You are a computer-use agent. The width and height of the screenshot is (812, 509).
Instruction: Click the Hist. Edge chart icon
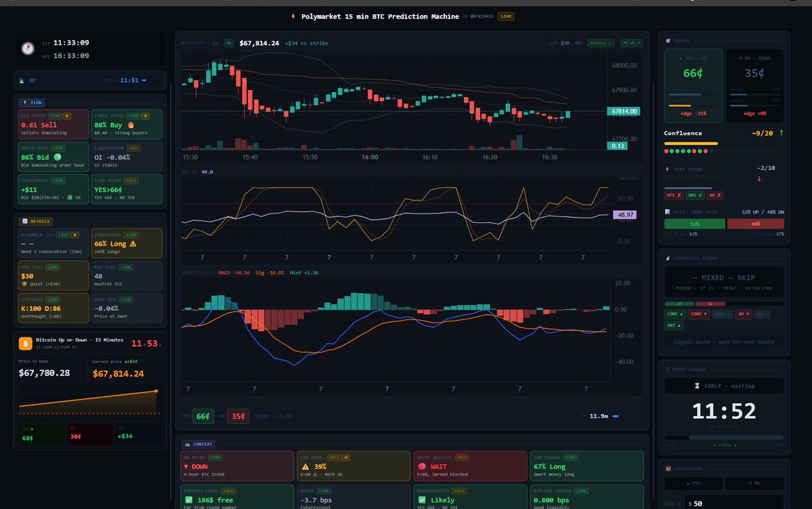pyautogui.click(x=668, y=211)
